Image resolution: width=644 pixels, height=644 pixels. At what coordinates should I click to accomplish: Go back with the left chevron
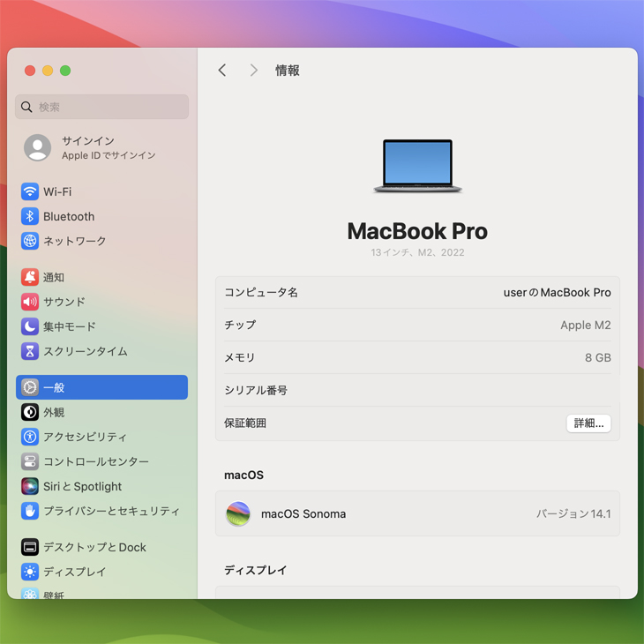point(222,71)
